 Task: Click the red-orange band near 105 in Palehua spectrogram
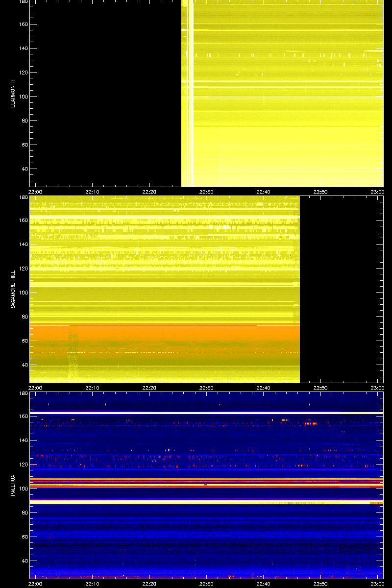coord(206,483)
